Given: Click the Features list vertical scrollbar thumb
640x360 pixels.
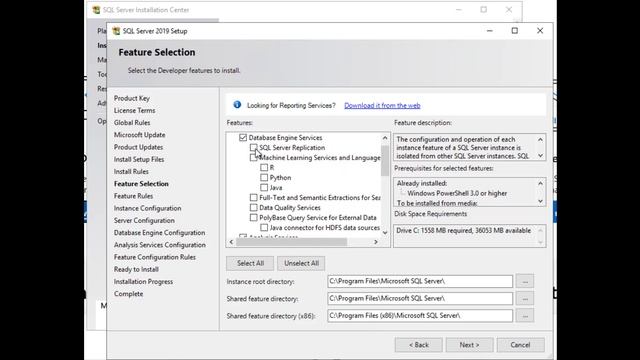Looking at the screenshot, I should [385, 160].
